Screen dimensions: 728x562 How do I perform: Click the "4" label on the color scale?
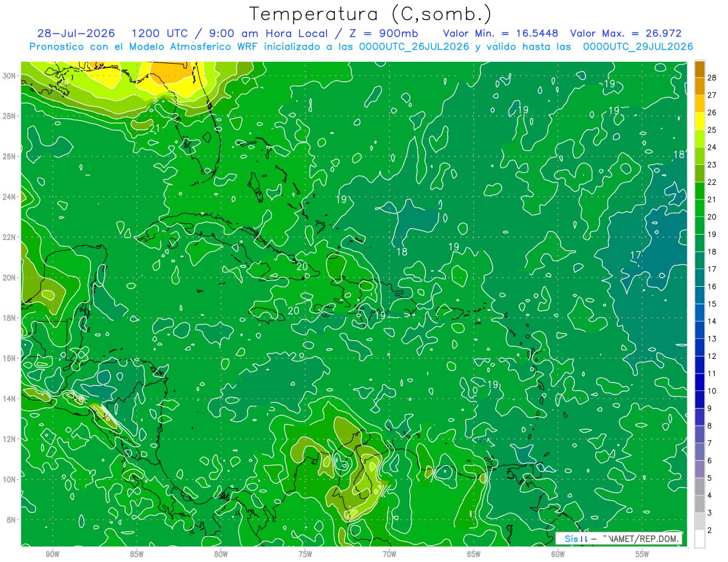click(x=710, y=495)
